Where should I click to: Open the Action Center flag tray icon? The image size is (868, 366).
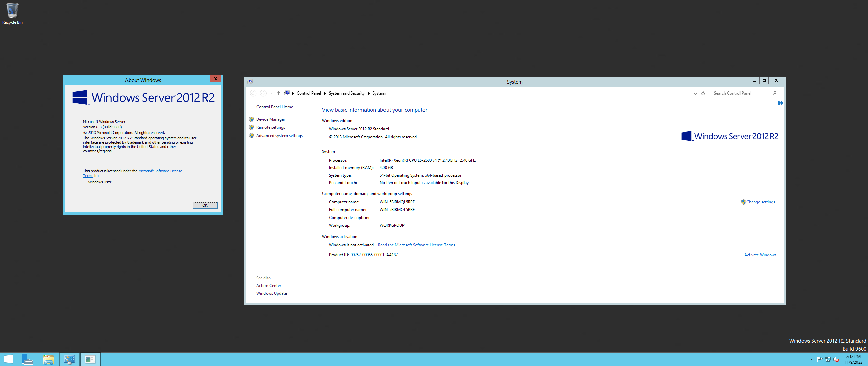820,359
